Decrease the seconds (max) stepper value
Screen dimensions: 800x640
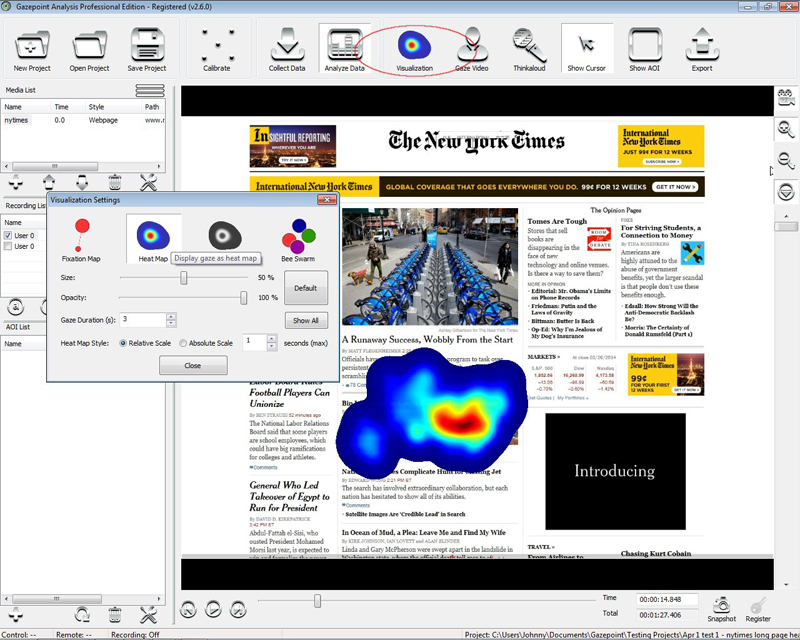pyautogui.click(x=272, y=346)
